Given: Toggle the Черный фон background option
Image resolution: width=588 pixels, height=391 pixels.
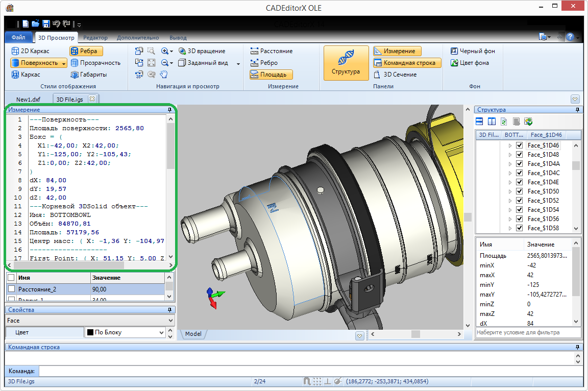Looking at the screenshot, I should click(x=472, y=51).
